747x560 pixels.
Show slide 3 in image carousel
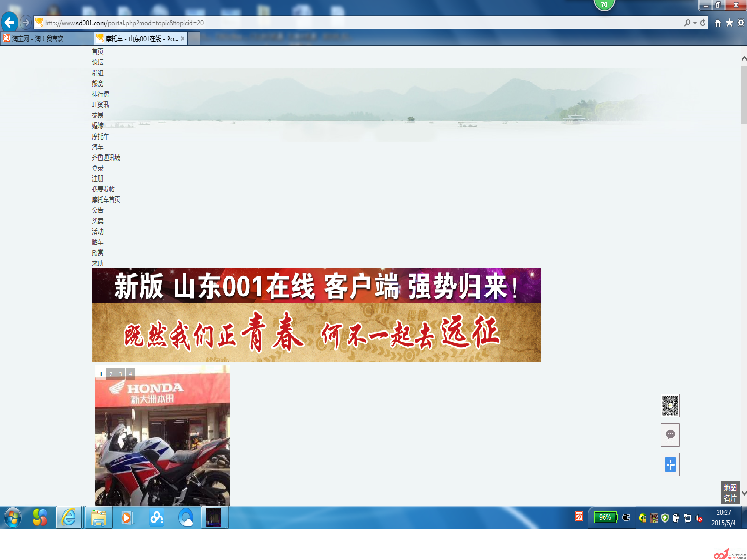[121, 374]
